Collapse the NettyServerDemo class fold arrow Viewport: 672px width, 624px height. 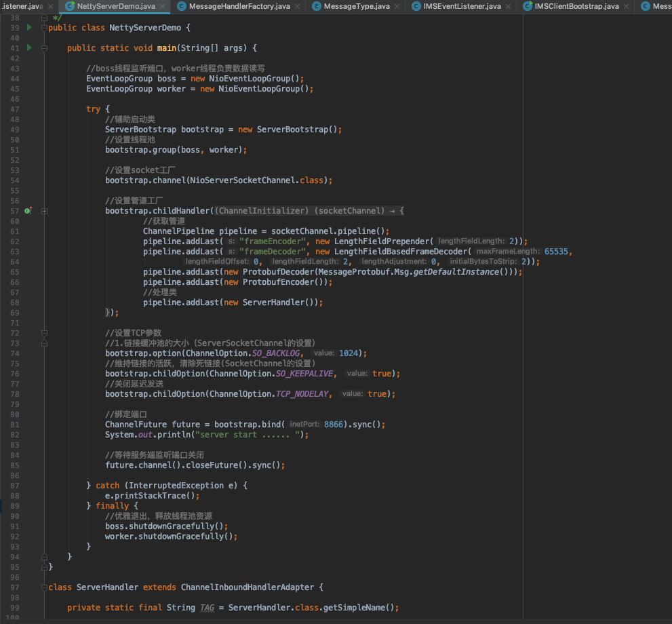coord(44,28)
